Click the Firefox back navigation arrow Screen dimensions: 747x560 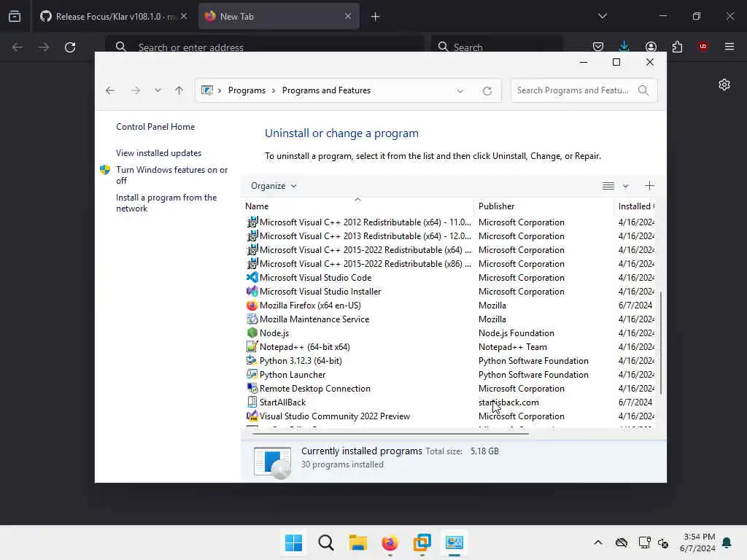(x=18, y=47)
